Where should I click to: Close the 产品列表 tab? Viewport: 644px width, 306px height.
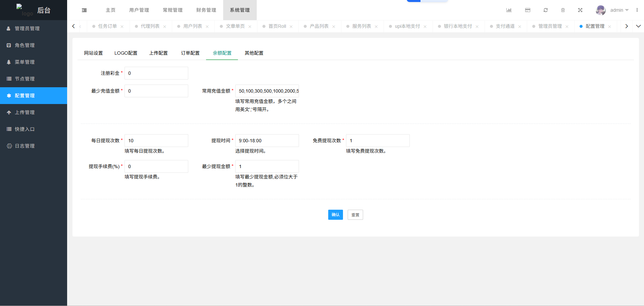pos(334,27)
